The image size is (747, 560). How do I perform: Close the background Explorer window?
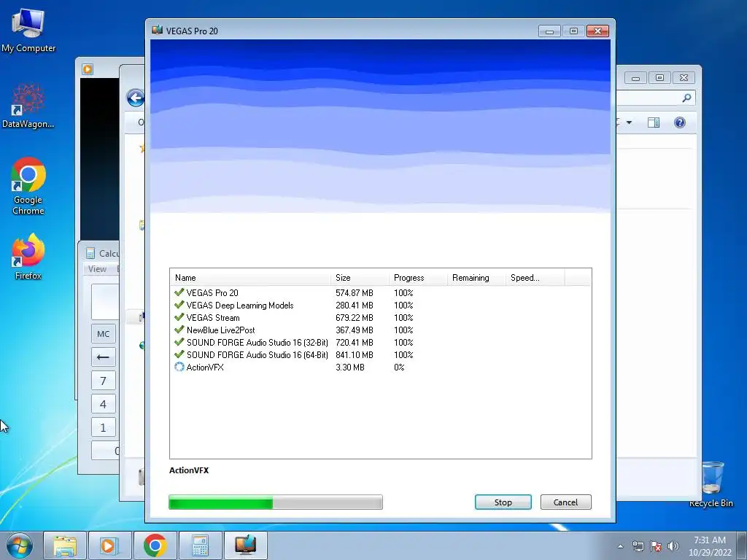pos(684,78)
